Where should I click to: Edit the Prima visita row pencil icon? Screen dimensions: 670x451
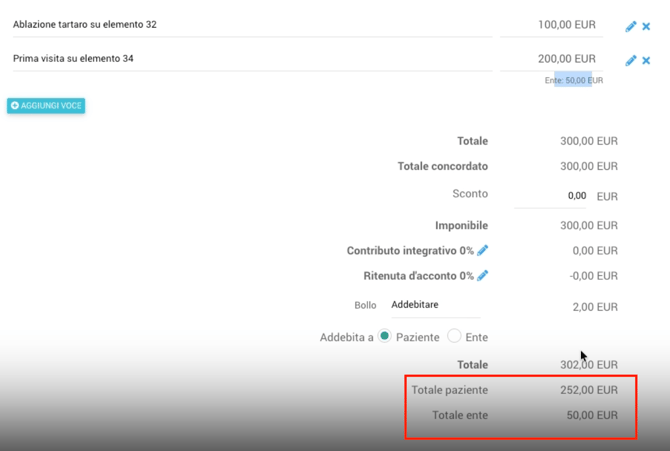631,61
